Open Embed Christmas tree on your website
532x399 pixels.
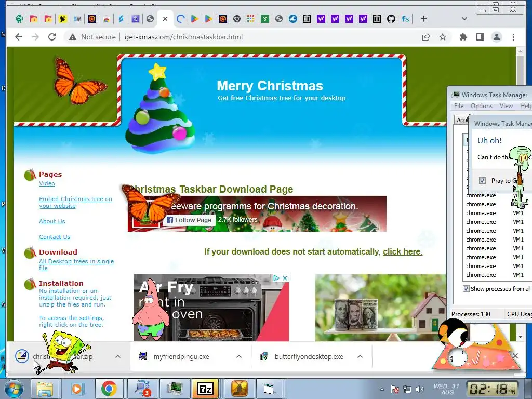click(75, 203)
